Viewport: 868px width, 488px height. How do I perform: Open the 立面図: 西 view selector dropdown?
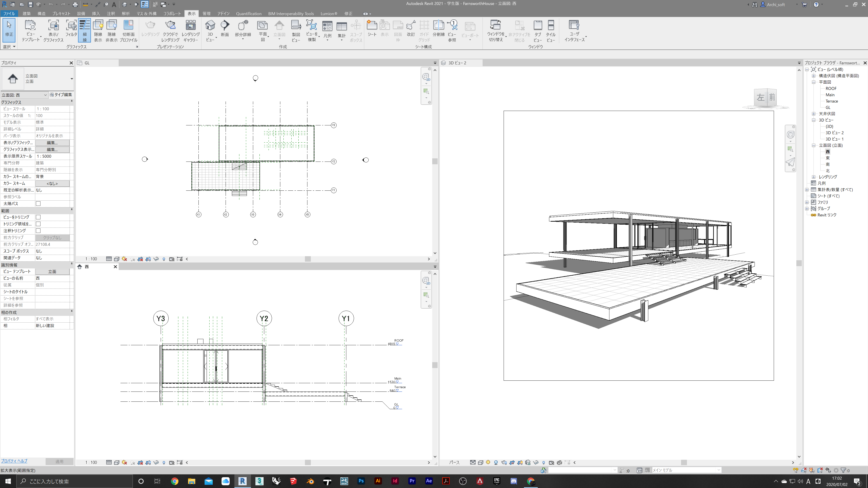[x=45, y=95]
